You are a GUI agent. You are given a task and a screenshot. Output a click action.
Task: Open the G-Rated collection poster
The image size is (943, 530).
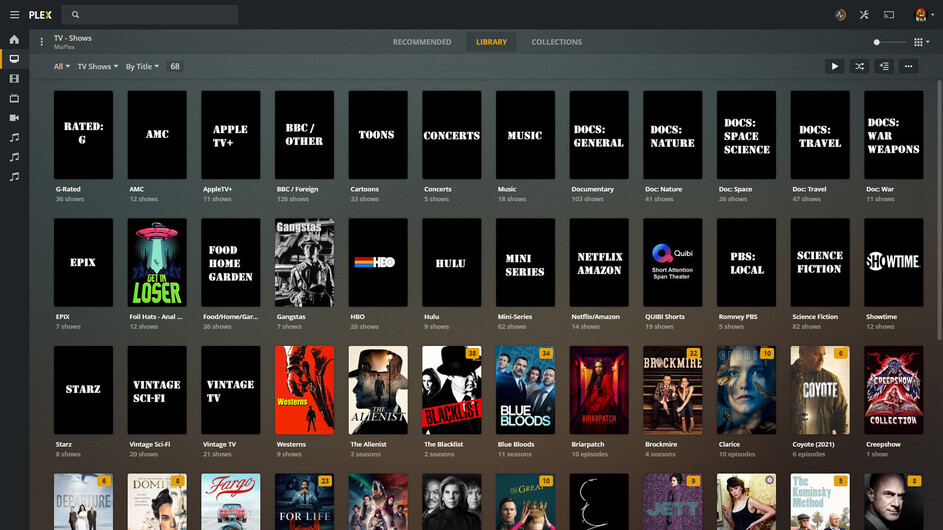coord(83,135)
